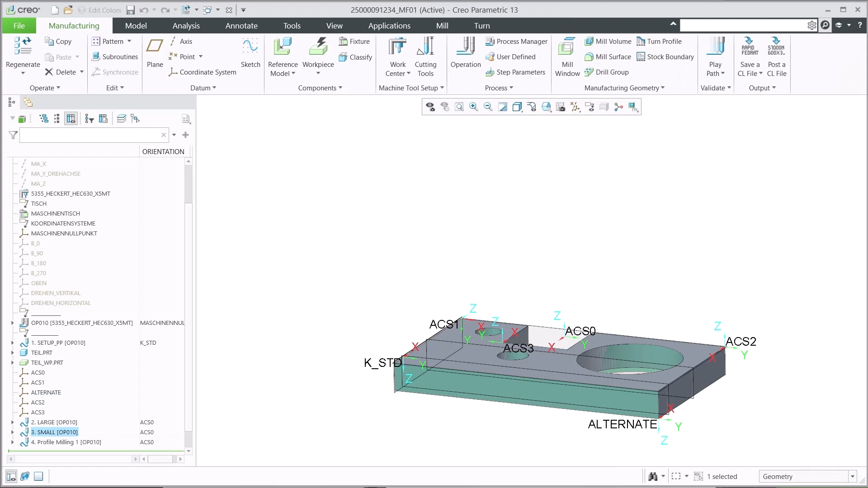Click the Drill Group button
Viewport: 868px width, 488px height.
(x=607, y=72)
